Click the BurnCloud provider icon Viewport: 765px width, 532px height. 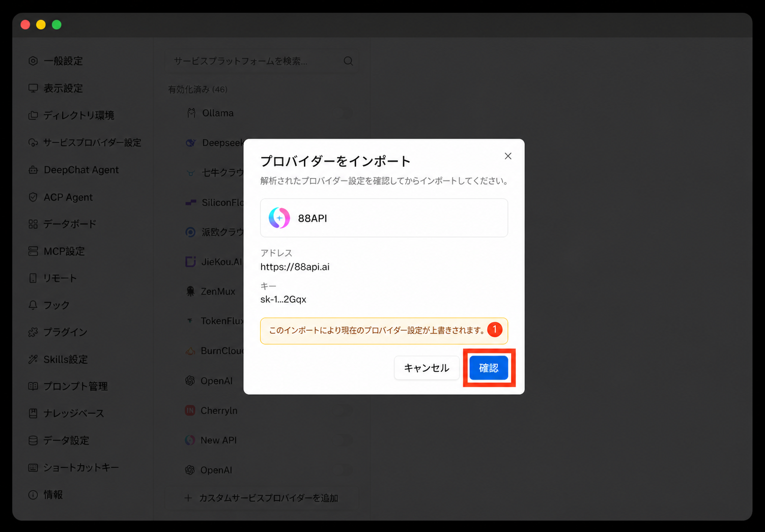point(190,351)
